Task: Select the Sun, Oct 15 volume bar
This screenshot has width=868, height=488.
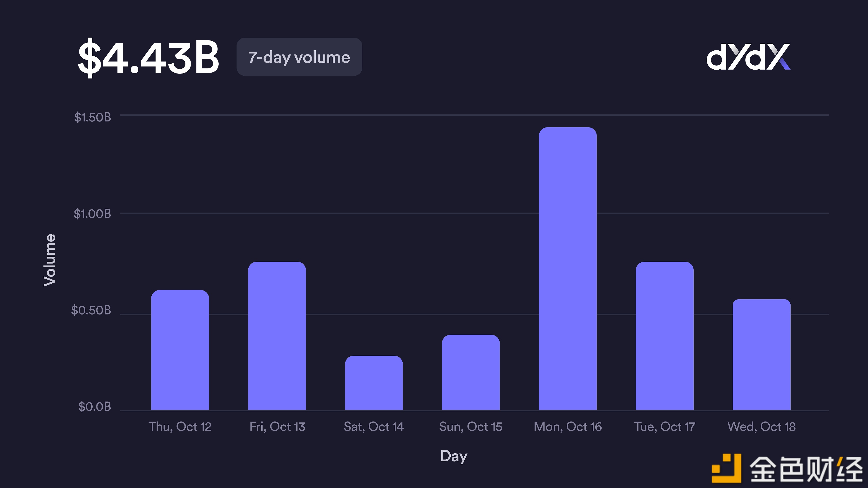Action: 471,373
